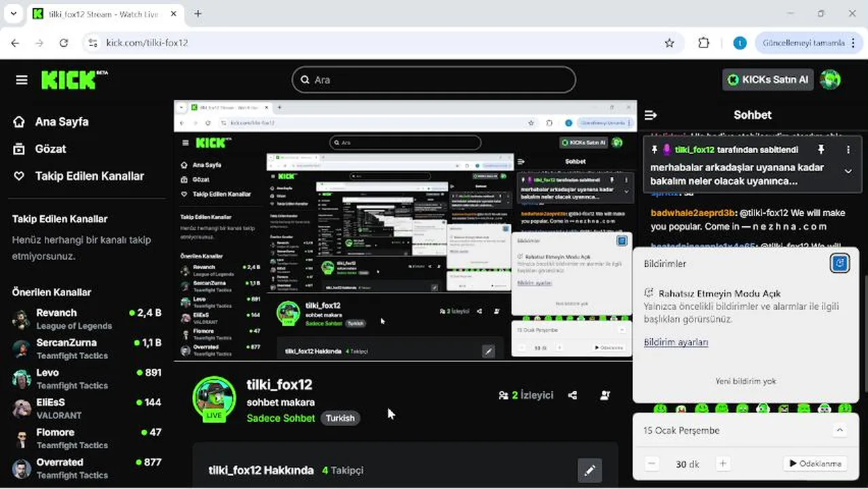The width and height of the screenshot is (868, 489).
Task: Click the Revanch channel avatar
Action: (x=22, y=319)
